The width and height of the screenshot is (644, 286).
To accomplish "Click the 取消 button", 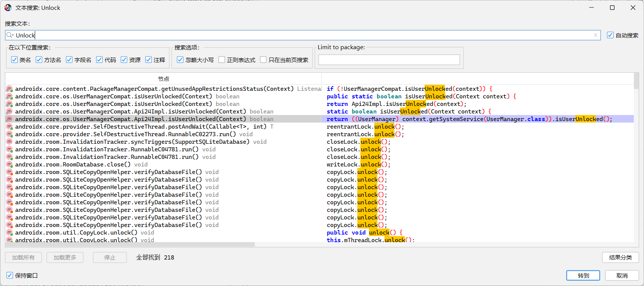I will click(622, 275).
